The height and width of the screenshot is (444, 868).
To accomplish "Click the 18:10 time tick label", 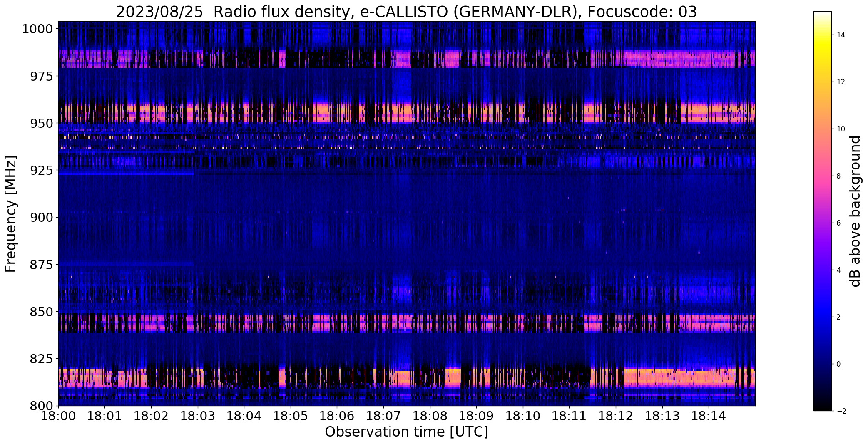I will (523, 416).
